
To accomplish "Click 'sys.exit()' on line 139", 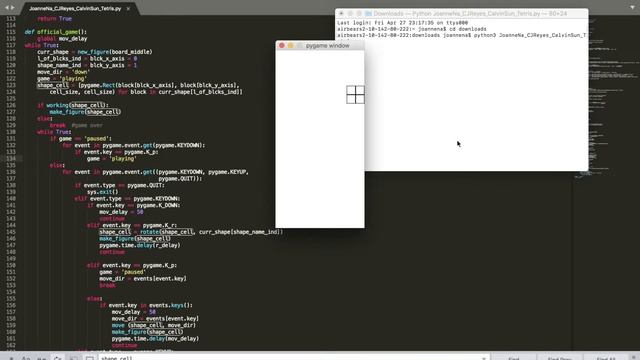I will pos(102,192).
